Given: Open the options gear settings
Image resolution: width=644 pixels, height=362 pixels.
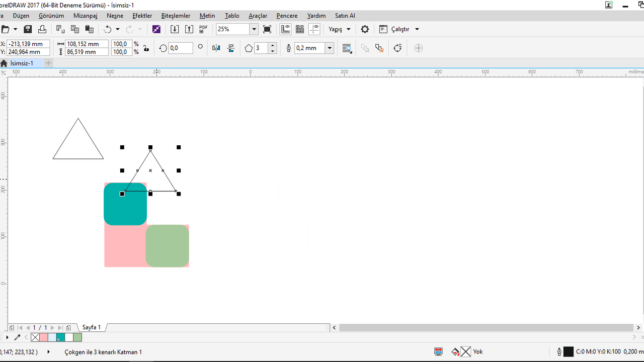Looking at the screenshot, I should (x=365, y=29).
